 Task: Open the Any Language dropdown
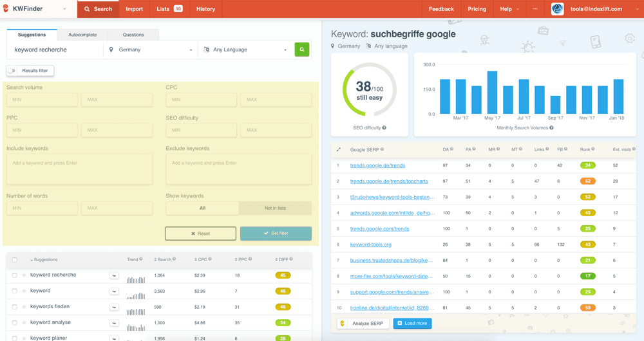[245, 50]
